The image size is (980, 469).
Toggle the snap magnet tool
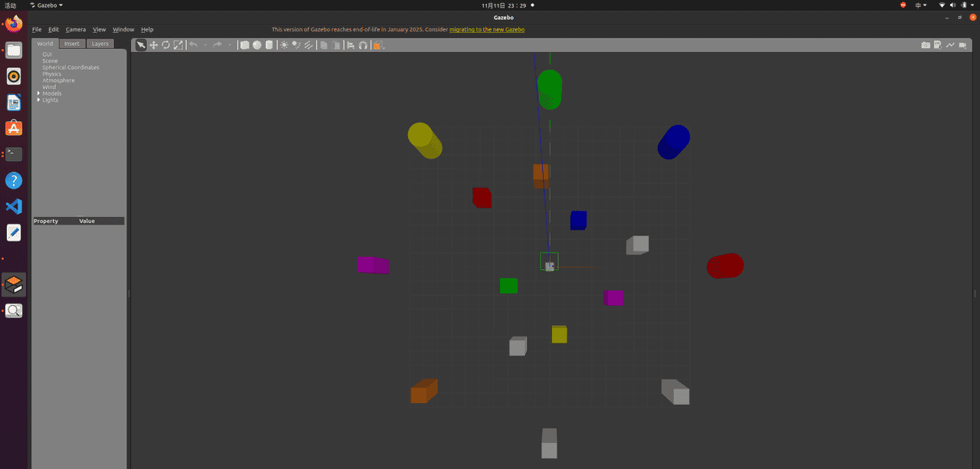point(363,45)
